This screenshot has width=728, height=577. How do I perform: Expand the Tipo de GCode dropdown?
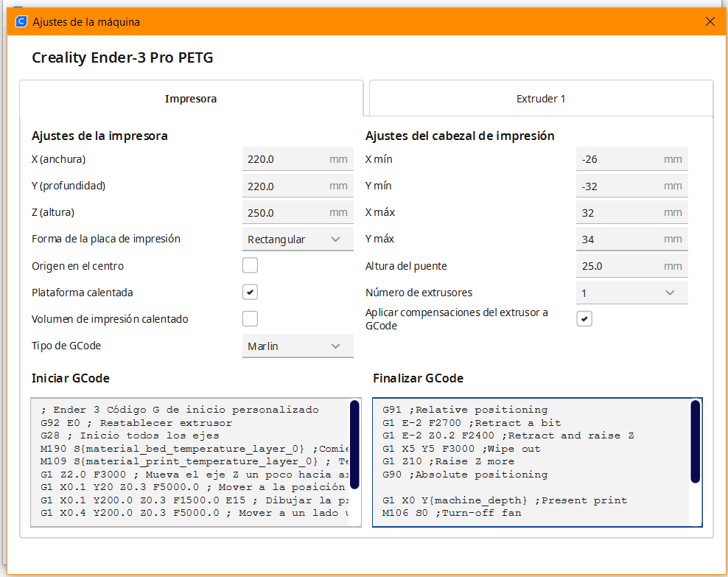coord(298,346)
